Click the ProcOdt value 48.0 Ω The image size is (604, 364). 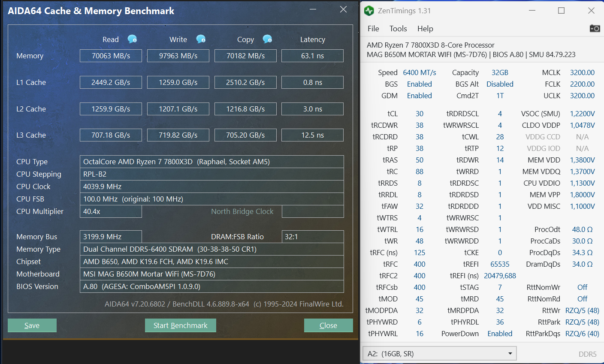tap(582, 229)
